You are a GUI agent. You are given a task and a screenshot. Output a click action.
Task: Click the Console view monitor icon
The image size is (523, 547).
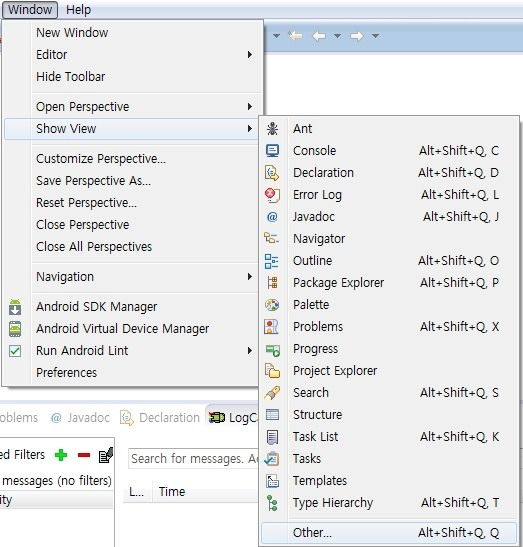(x=272, y=151)
